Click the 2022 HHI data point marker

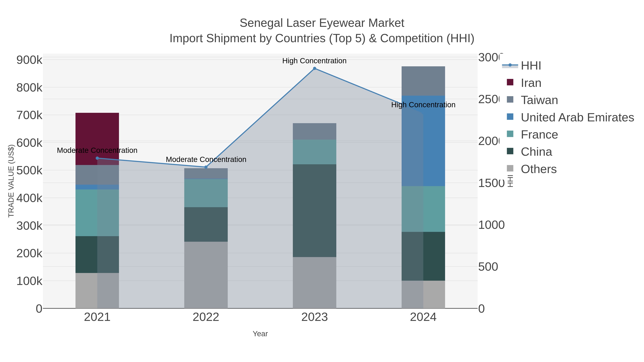click(206, 167)
